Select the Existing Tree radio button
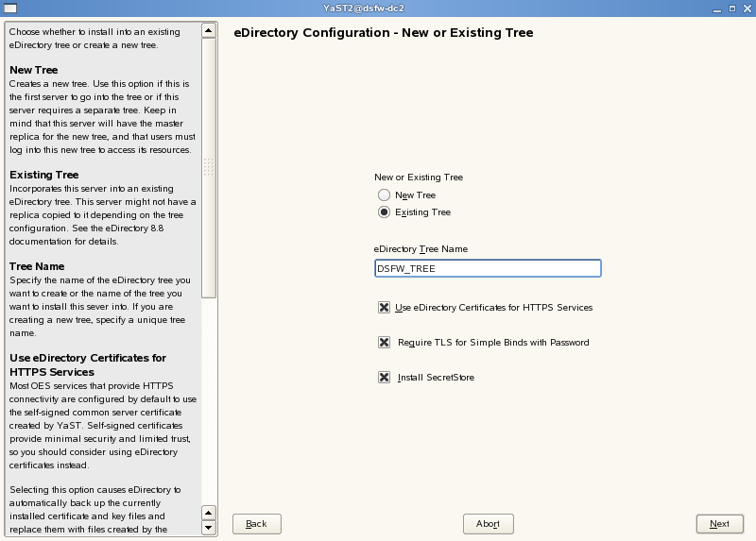Viewport: 756px width, 541px height. tap(384, 212)
